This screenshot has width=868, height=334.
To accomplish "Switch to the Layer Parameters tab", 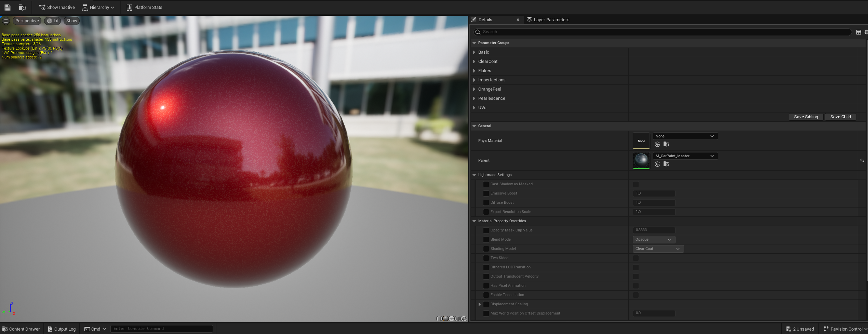I will click(548, 19).
